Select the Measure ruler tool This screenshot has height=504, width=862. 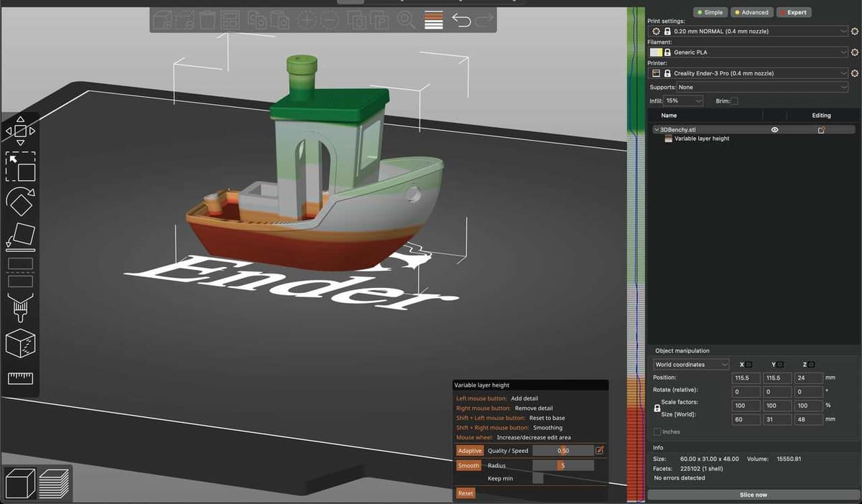[x=20, y=378]
